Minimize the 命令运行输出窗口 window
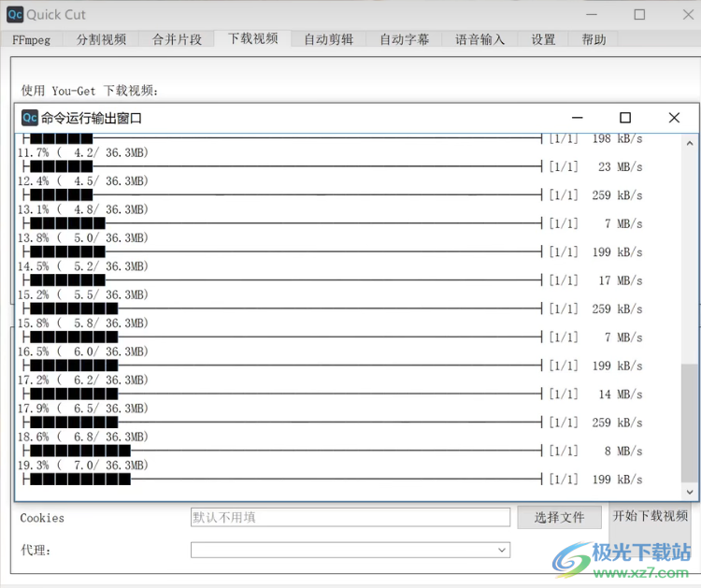Image resolution: width=701 pixels, height=588 pixels. pyautogui.click(x=578, y=118)
